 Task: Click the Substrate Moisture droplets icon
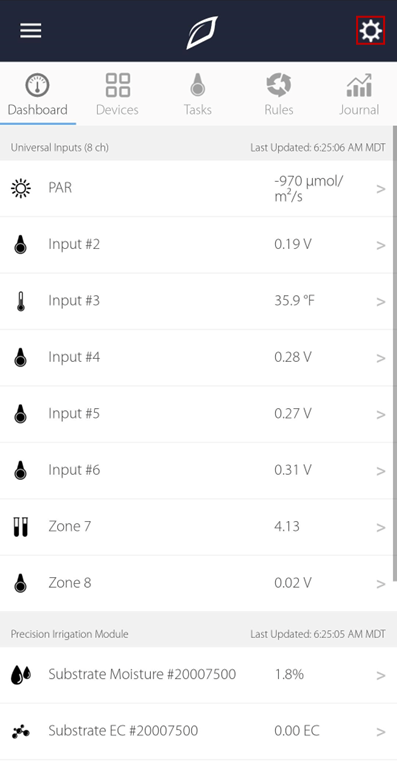[21, 674]
